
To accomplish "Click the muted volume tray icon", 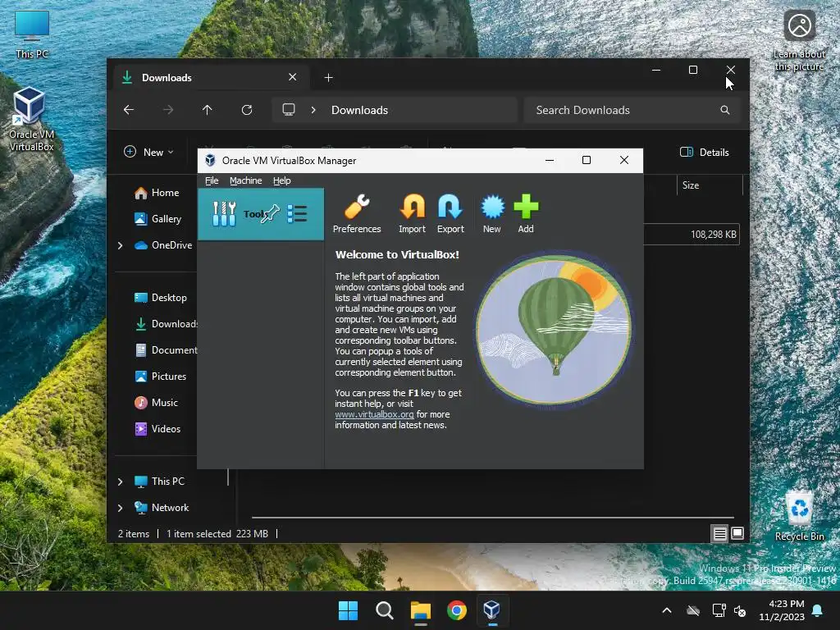I will point(740,610).
